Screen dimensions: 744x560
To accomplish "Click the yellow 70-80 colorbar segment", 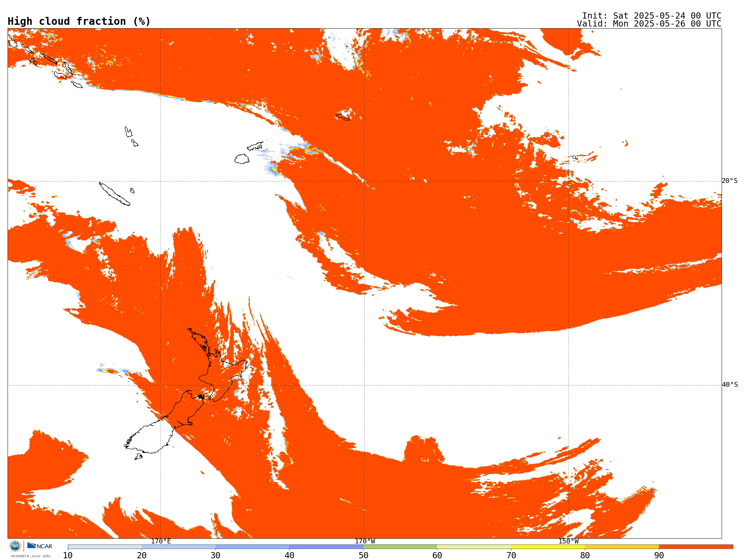I will tap(548, 547).
